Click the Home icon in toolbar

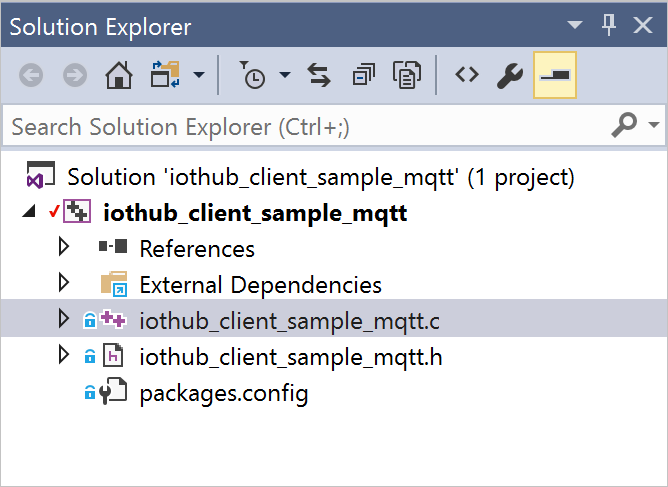click(x=119, y=76)
